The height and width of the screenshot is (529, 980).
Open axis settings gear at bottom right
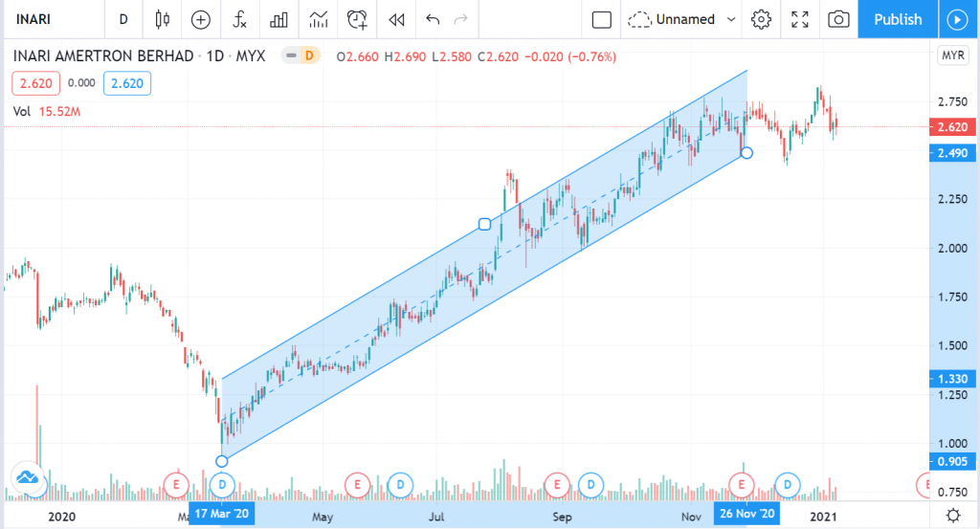pyautogui.click(x=953, y=516)
